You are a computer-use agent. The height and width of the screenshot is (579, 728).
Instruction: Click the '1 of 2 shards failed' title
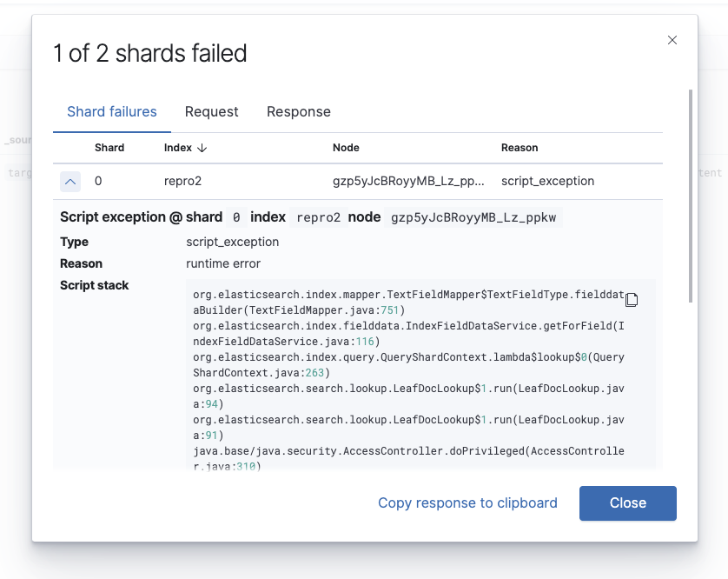[149, 53]
